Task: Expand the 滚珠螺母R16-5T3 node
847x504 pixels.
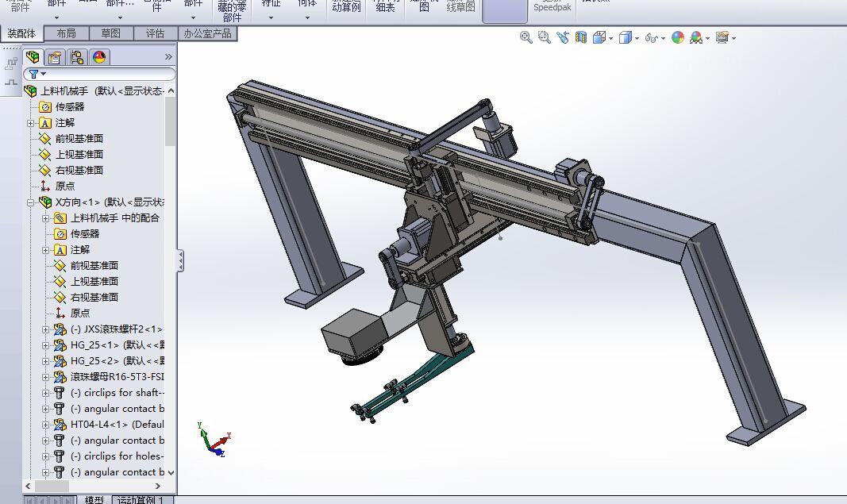Action: point(46,376)
